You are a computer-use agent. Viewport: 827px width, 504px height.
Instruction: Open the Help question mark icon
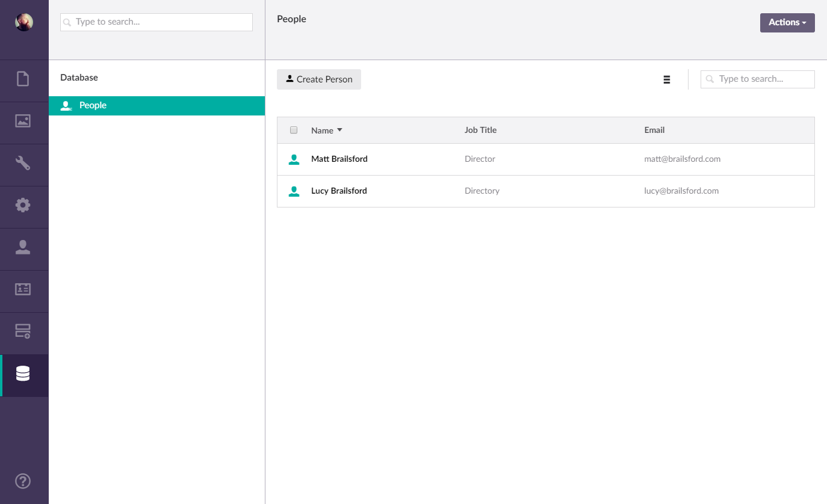pyautogui.click(x=23, y=481)
